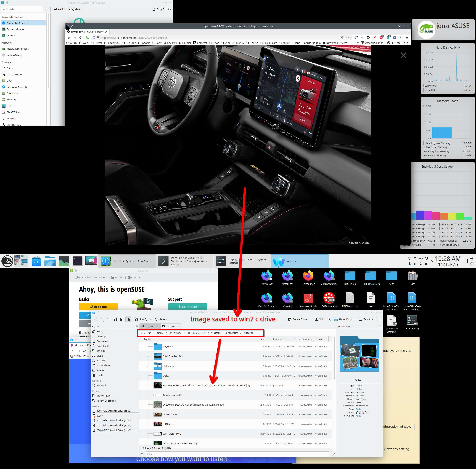Open the Waterfox downloads panel
The image size is (476, 469).
362,38
